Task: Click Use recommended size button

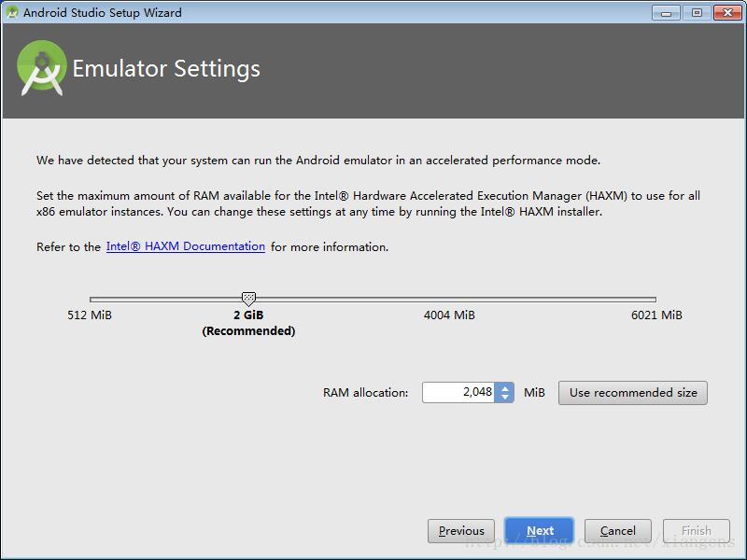Action: click(633, 393)
